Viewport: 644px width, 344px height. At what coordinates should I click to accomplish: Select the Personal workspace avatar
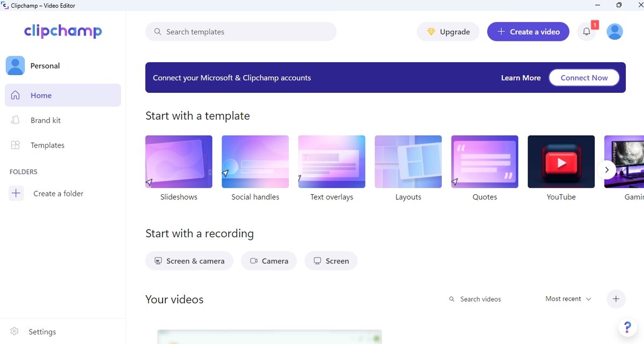pyautogui.click(x=15, y=65)
